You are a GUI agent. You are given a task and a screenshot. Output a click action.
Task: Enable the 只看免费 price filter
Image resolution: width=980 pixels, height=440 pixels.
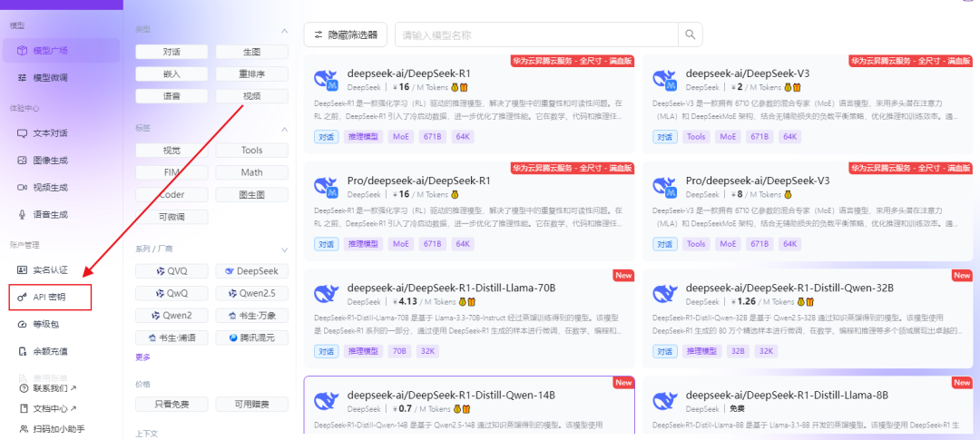coord(171,405)
